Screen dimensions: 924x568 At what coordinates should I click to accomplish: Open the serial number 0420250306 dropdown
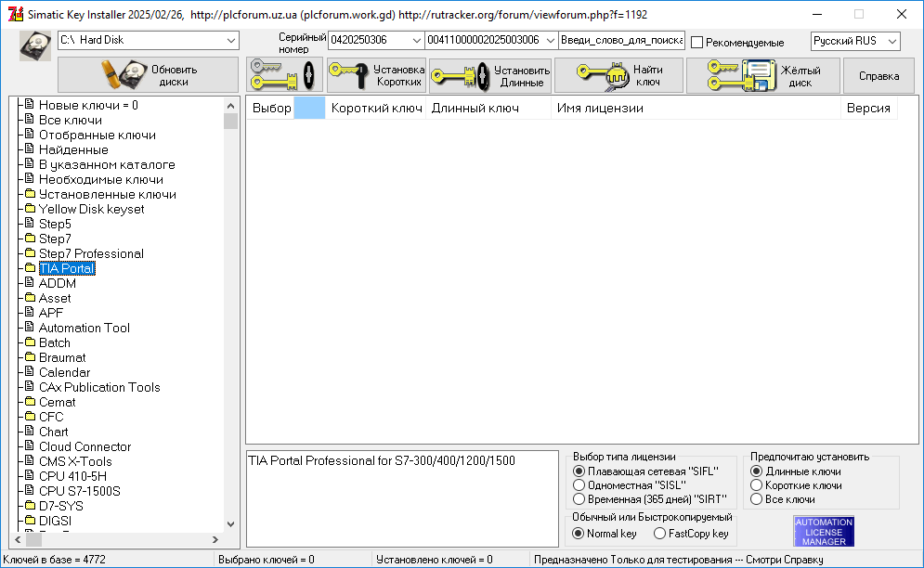coord(375,40)
